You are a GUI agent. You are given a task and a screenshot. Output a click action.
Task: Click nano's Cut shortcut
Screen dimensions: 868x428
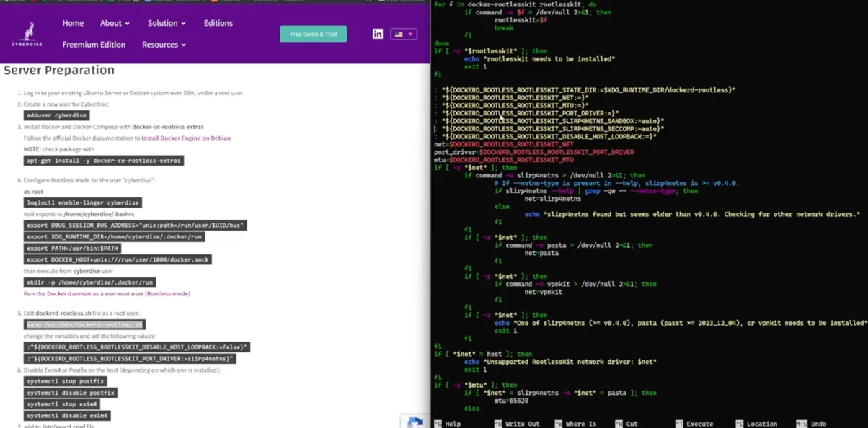626,424
